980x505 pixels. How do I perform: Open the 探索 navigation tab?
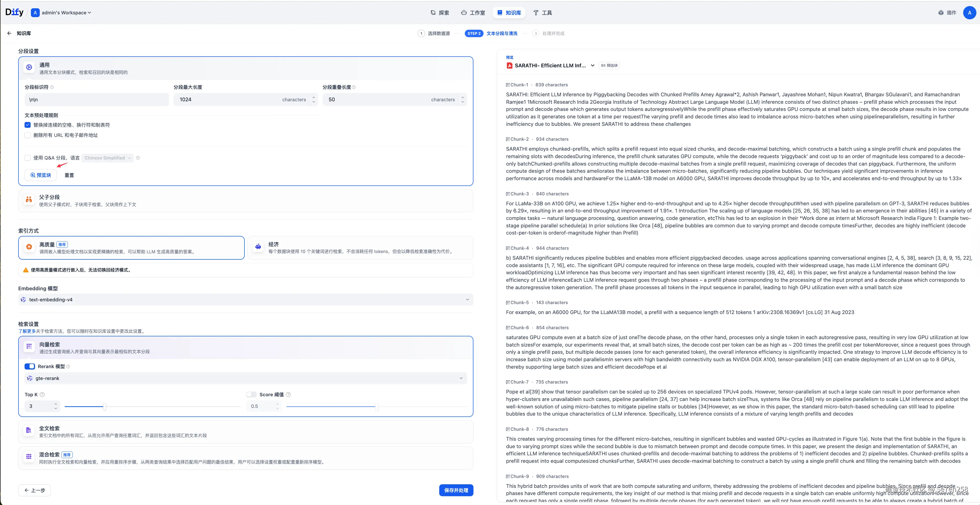440,13
